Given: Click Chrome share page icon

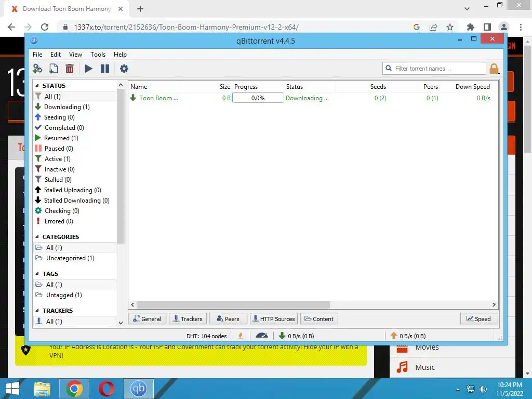Looking at the screenshot, I should (x=433, y=27).
